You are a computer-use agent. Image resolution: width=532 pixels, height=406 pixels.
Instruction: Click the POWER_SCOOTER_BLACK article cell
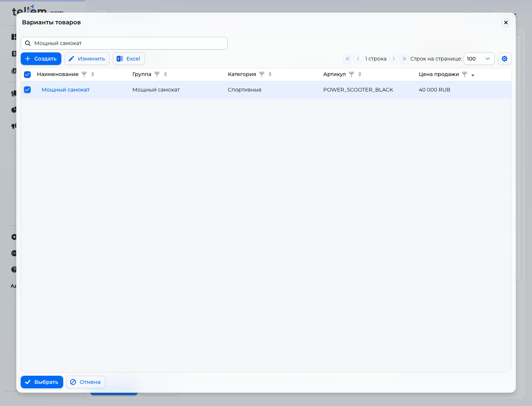pos(358,90)
